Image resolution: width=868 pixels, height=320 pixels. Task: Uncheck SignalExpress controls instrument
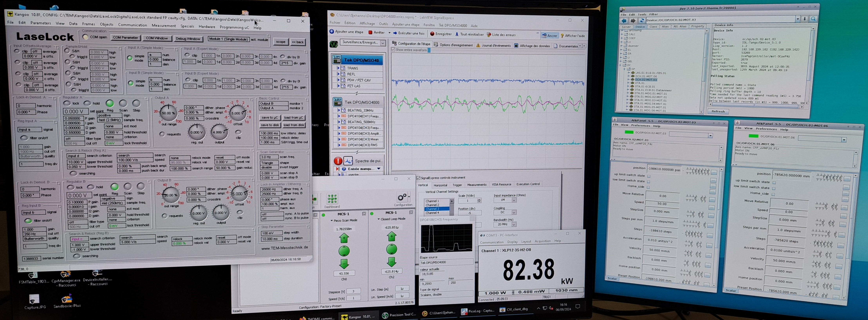pyautogui.click(x=418, y=178)
